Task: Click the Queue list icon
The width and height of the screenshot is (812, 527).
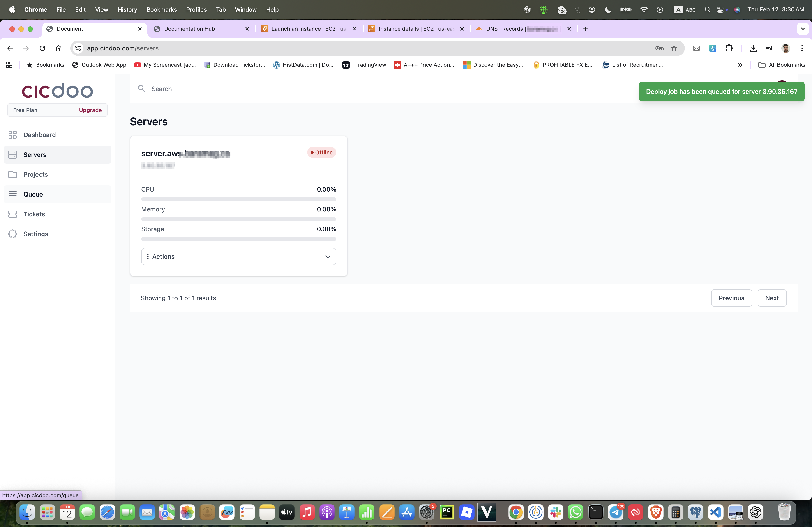Action: point(13,194)
